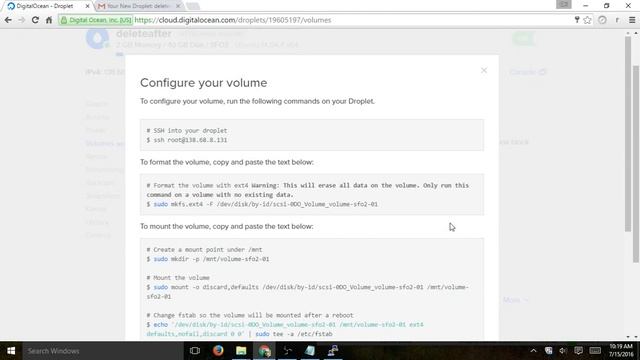Click the saved password key icon
The image size is (640, 360).
pyautogui.click(x=577, y=20)
